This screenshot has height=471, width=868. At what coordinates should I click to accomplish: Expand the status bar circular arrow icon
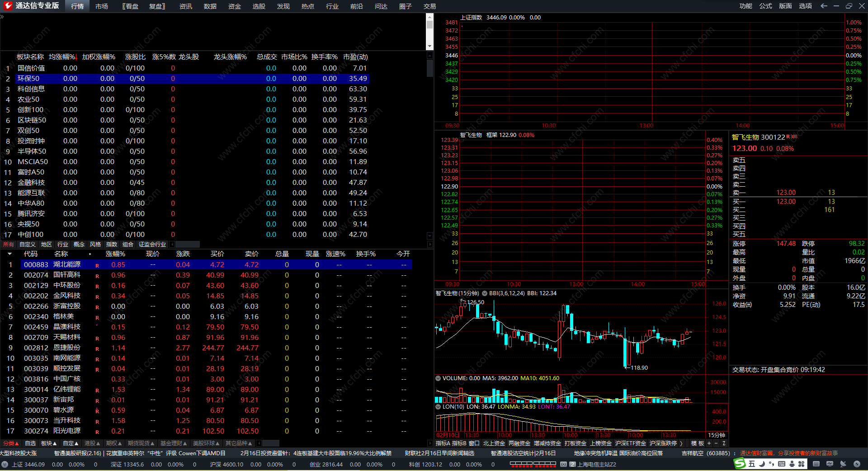point(5,464)
